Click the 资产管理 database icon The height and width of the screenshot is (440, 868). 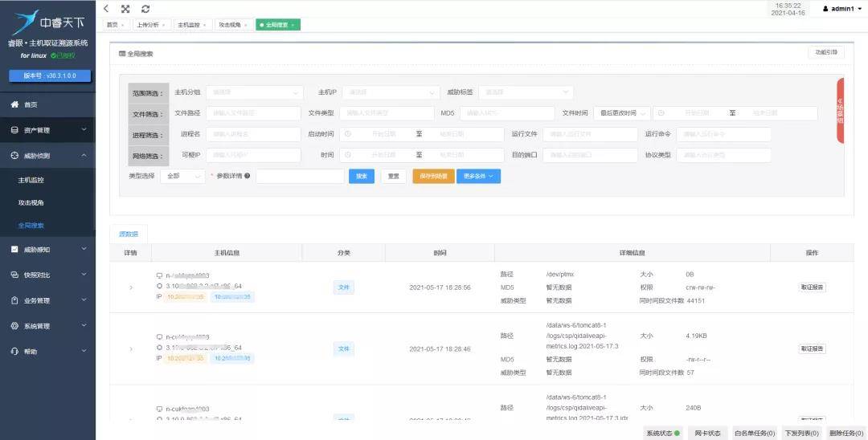coord(14,130)
